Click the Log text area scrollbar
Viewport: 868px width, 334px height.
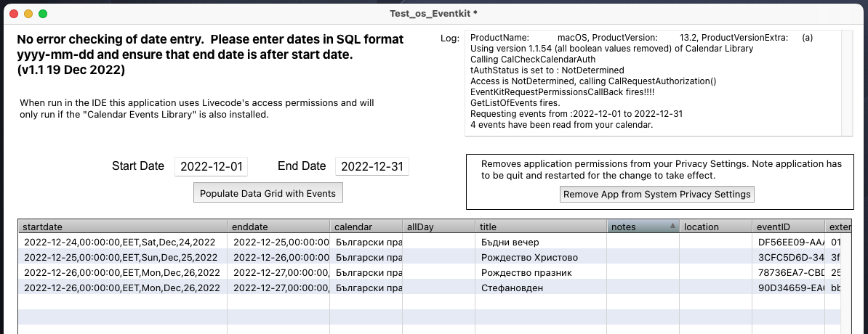pos(847,83)
